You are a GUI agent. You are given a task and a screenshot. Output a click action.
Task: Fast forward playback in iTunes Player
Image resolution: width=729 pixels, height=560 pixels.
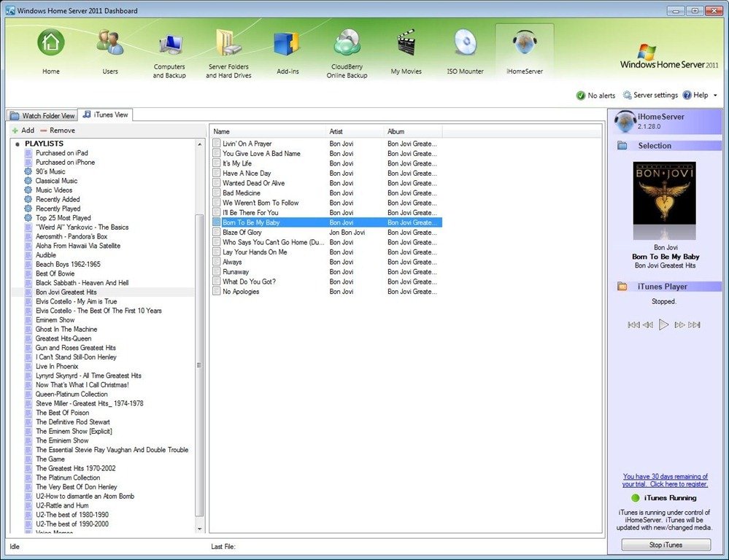pos(679,325)
